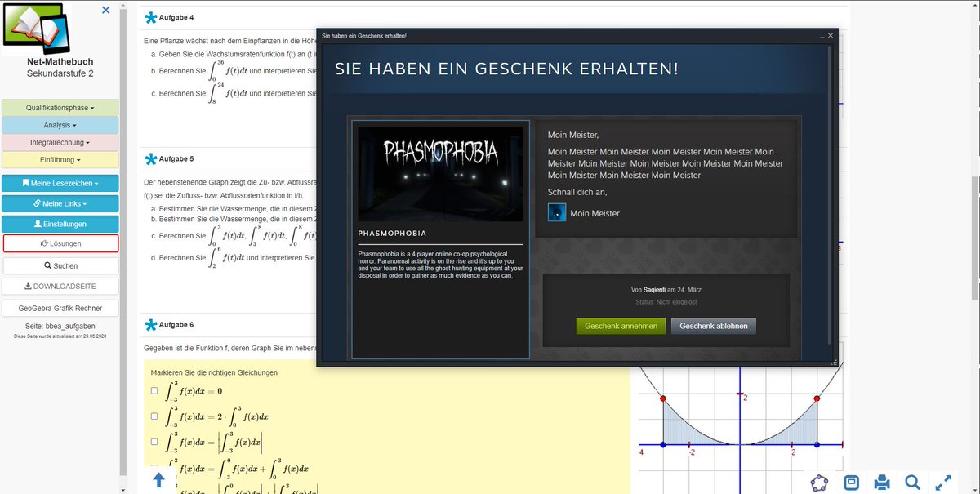Click the blue asterisk next to Aufgabe 6

click(150, 325)
